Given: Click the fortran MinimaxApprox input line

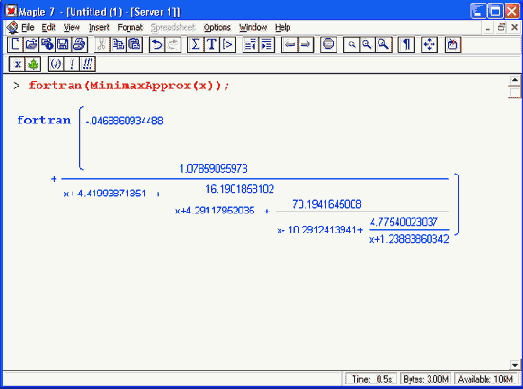Looking at the screenshot, I should (129, 85).
